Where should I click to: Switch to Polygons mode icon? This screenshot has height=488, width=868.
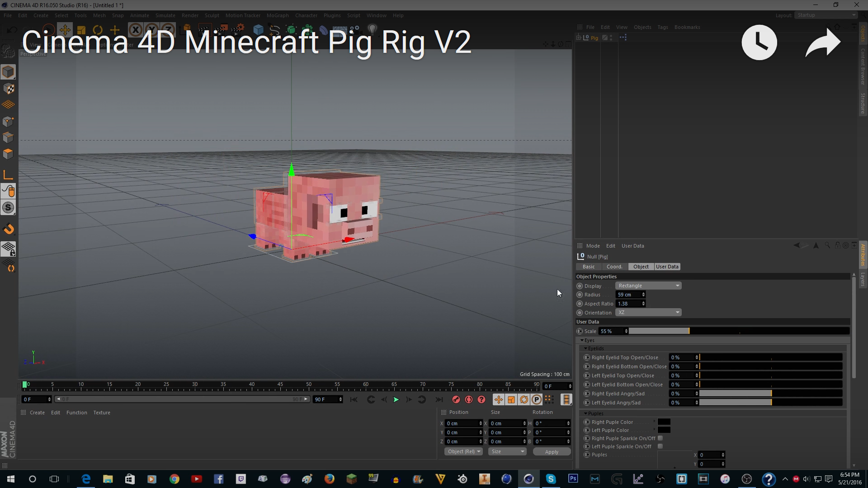coord(8,154)
